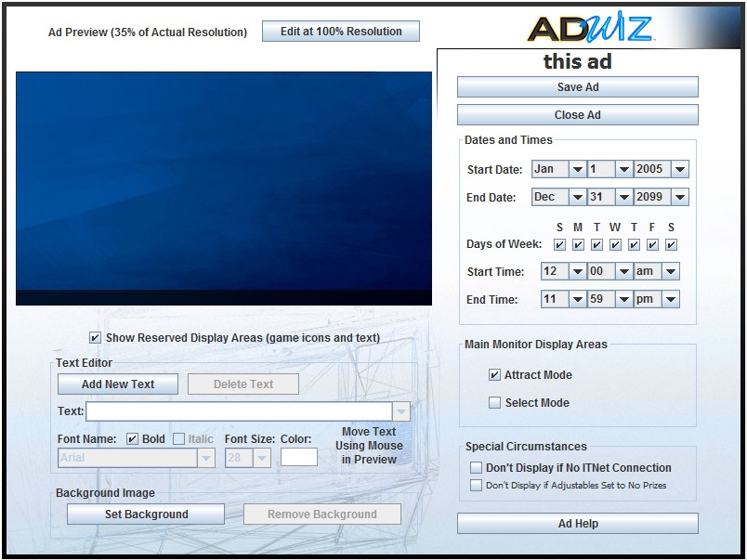Click the Save Ad button
This screenshot has height=560, width=747.
[x=577, y=87]
